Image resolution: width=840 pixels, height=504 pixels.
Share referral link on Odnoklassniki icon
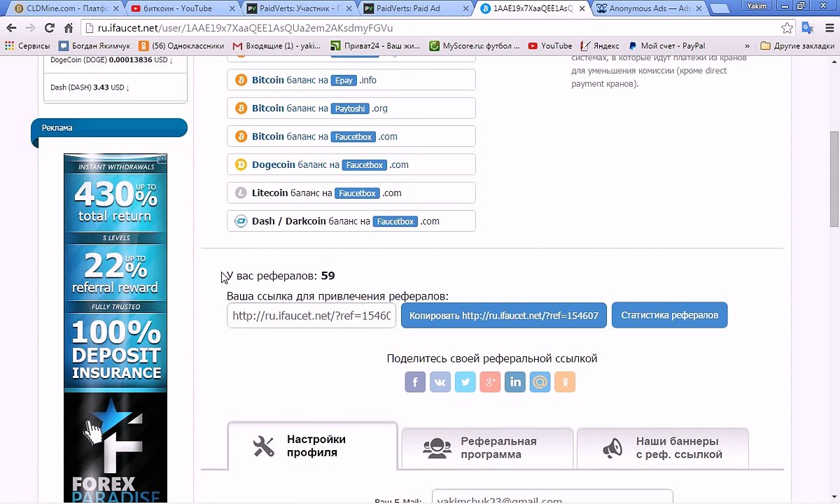click(565, 381)
